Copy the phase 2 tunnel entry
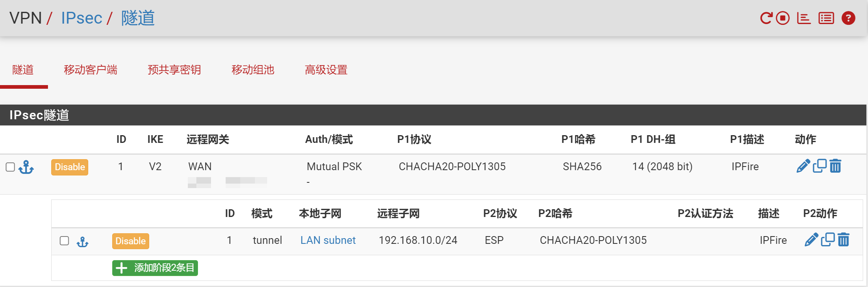The height and width of the screenshot is (287, 868). 828,240
